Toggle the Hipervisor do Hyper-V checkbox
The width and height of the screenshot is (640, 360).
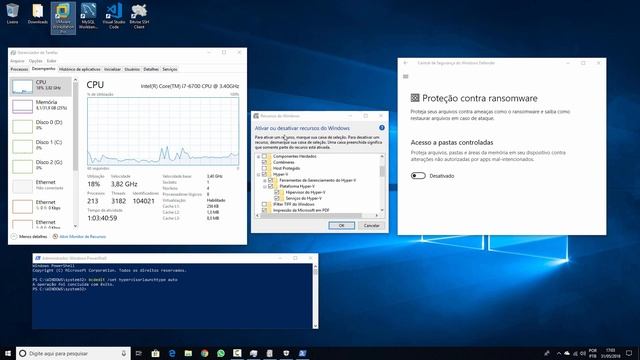click(x=277, y=192)
